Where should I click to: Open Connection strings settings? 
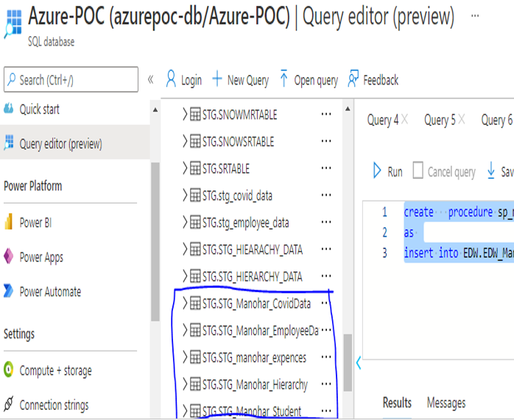click(54, 405)
